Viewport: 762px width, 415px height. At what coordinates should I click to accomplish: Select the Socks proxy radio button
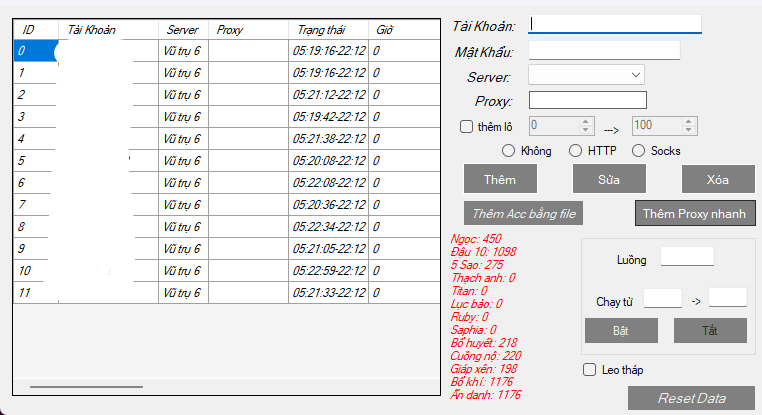point(639,151)
